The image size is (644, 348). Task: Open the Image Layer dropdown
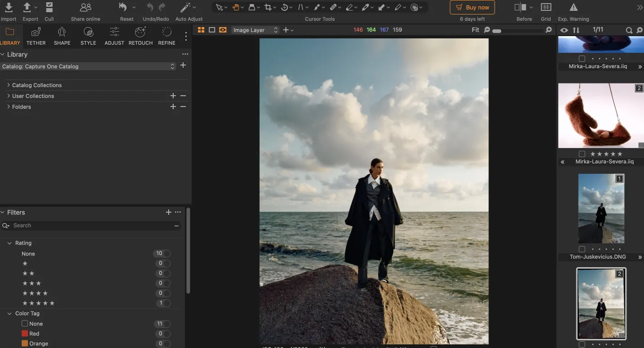click(x=255, y=30)
